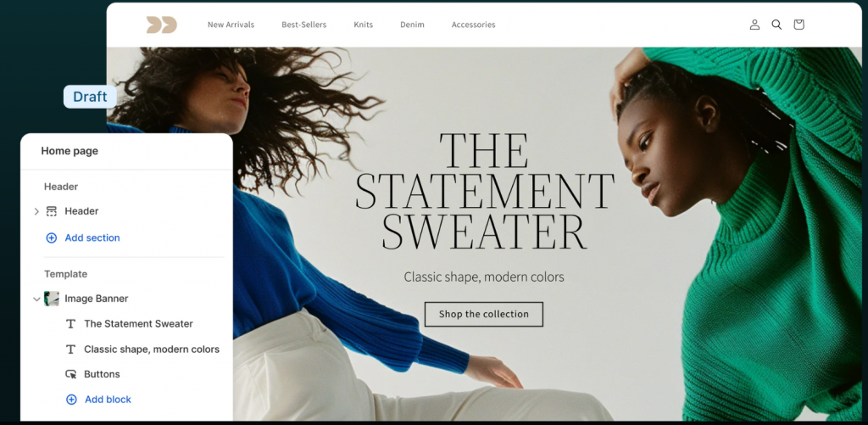Image resolution: width=868 pixels, height=425 pixels.
Task: Open the shopping cart icon
Action: [x=798, y=25]
